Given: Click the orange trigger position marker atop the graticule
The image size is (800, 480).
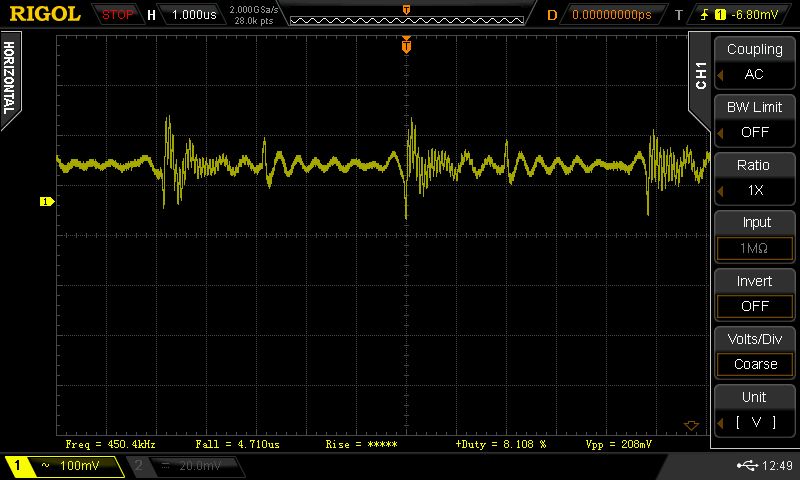Looking at the screenshot, I should [x=406, y=45].
